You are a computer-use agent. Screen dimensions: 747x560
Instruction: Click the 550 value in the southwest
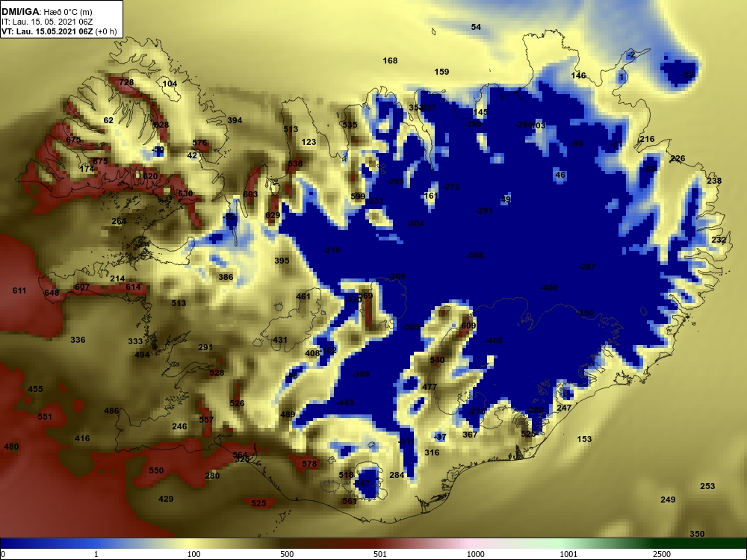[156, 470]
